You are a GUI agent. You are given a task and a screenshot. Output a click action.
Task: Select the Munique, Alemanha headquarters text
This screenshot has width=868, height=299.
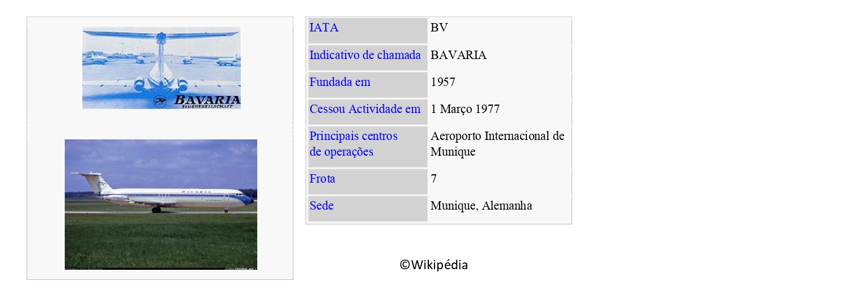(x=481, y=206)
